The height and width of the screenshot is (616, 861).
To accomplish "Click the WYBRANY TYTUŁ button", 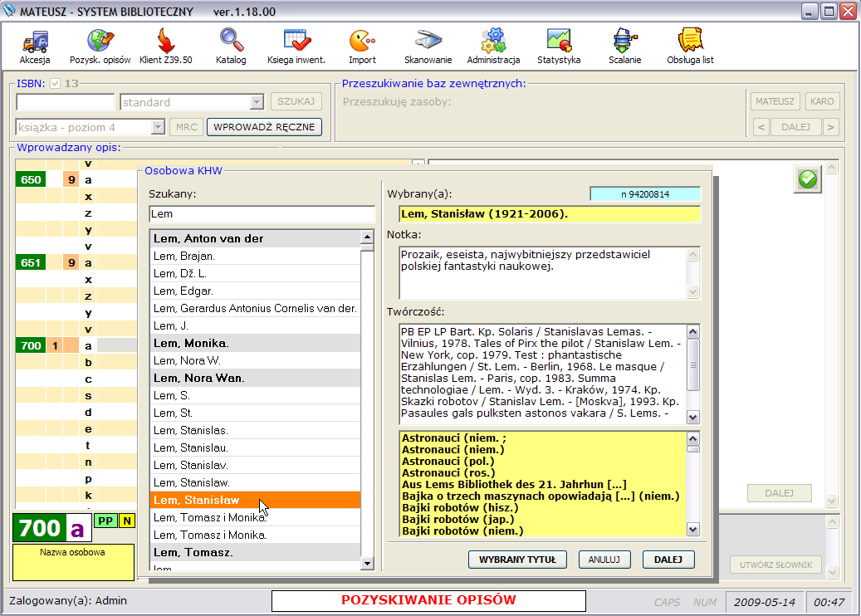I will pyautogui.click(x=517, y=560).
